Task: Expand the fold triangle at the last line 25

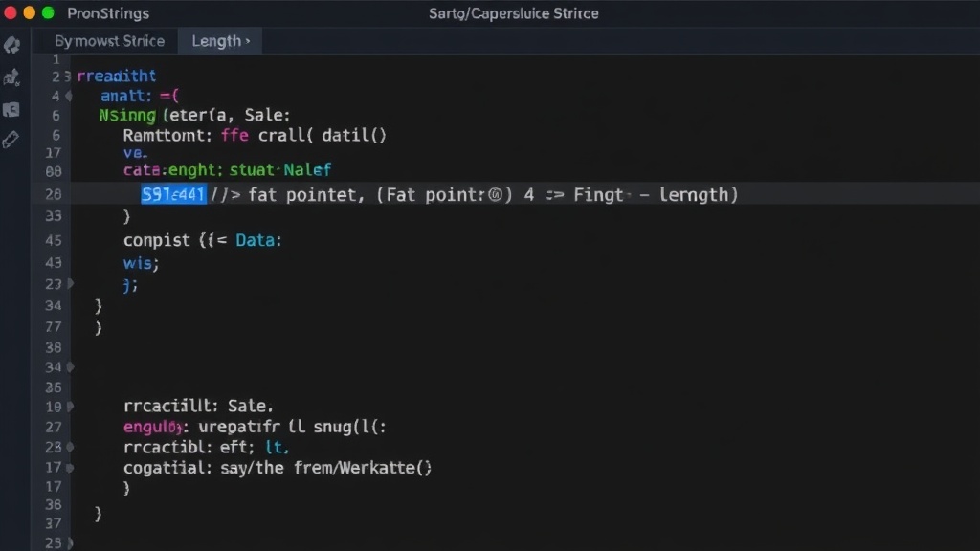Action: (70, 543)
